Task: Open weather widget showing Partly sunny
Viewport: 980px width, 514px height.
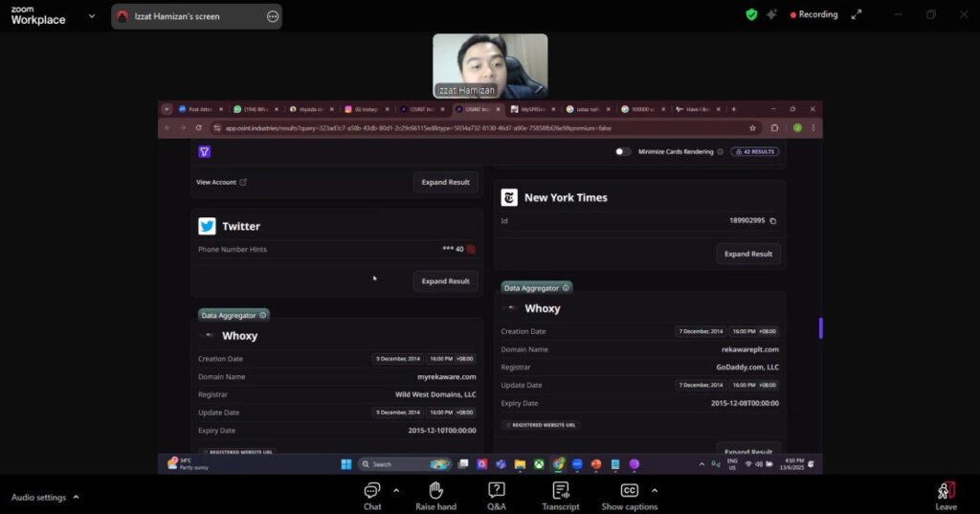Action: [x=188, y=464]
